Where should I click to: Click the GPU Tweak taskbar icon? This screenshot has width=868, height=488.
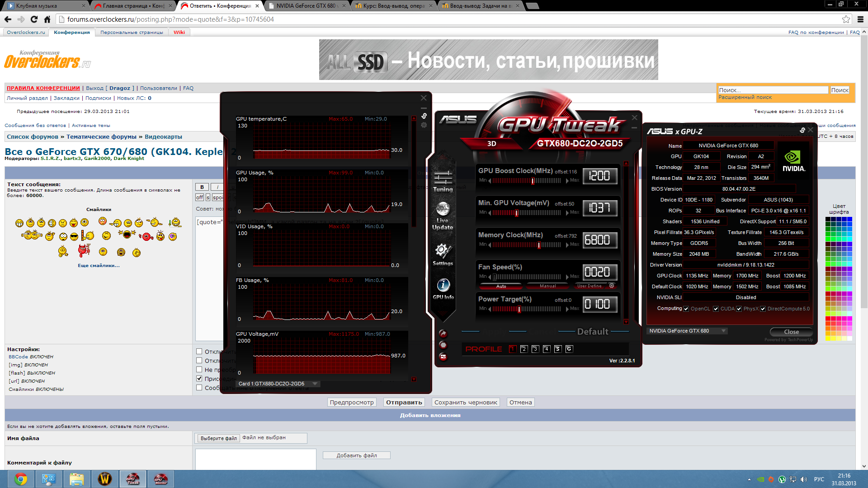pyautogui.click(x=132, y=479)
